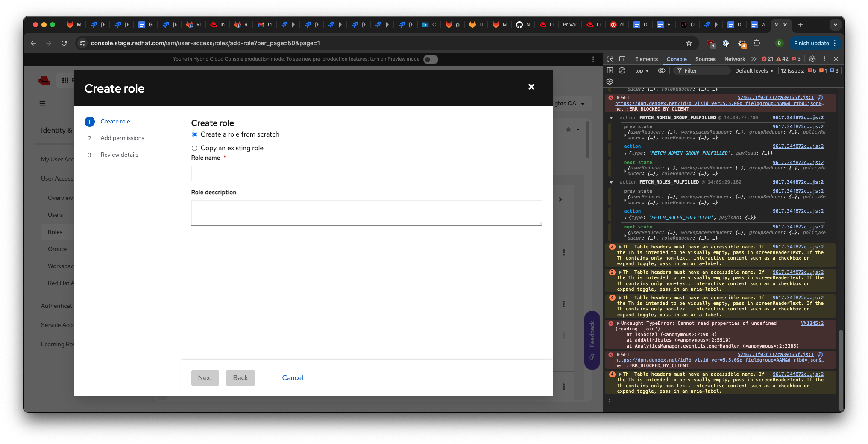Open the uBlock Origin extension icon
The height and width of the screenshot is (444, 868).
click(711, 43)
